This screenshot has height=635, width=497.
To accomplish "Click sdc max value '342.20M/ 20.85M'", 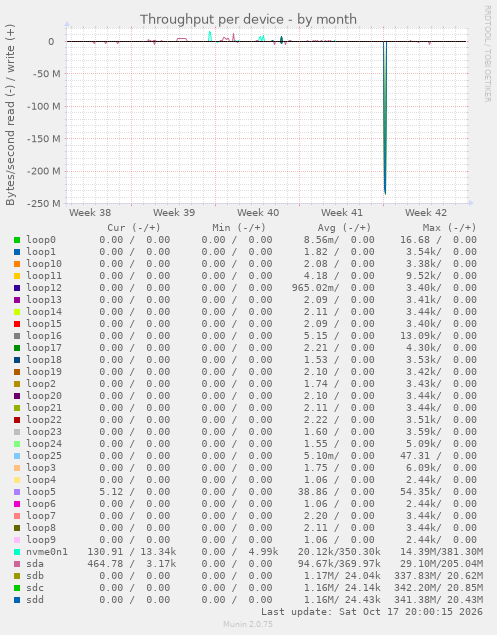I will click(439, 588).
